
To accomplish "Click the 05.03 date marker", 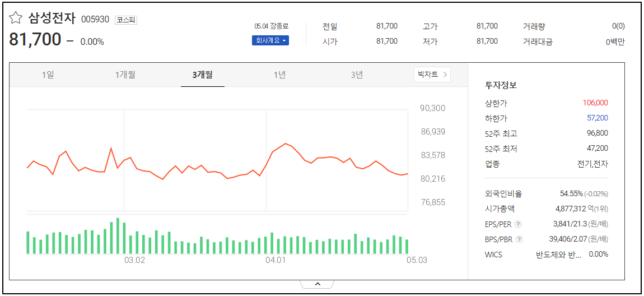I will coord(417,260).
